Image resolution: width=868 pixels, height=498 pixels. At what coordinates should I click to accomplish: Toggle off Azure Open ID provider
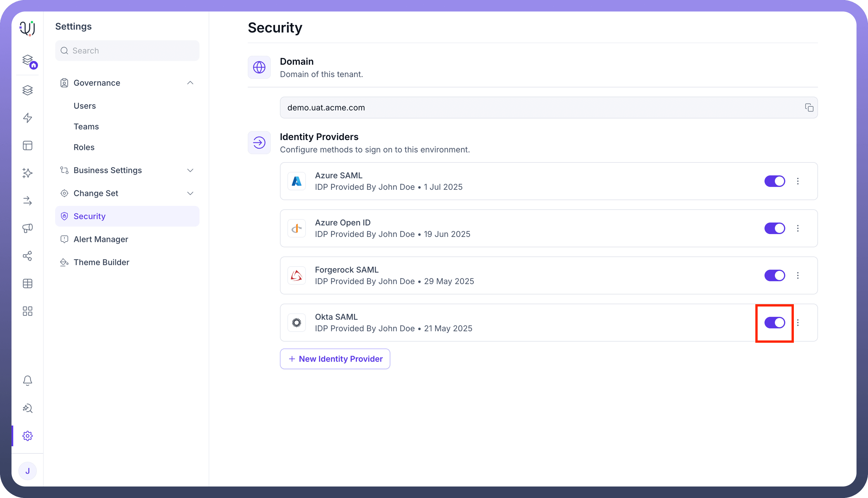pos(774,229)
